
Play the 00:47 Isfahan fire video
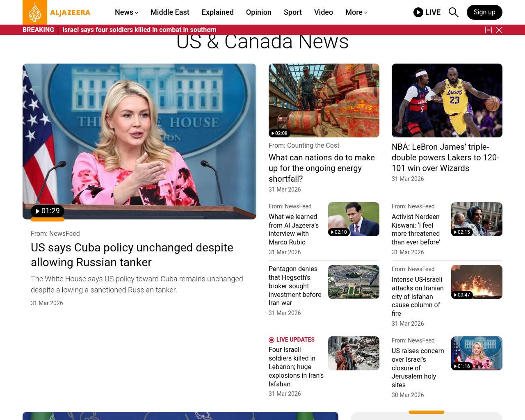click(x=462, y=295)
